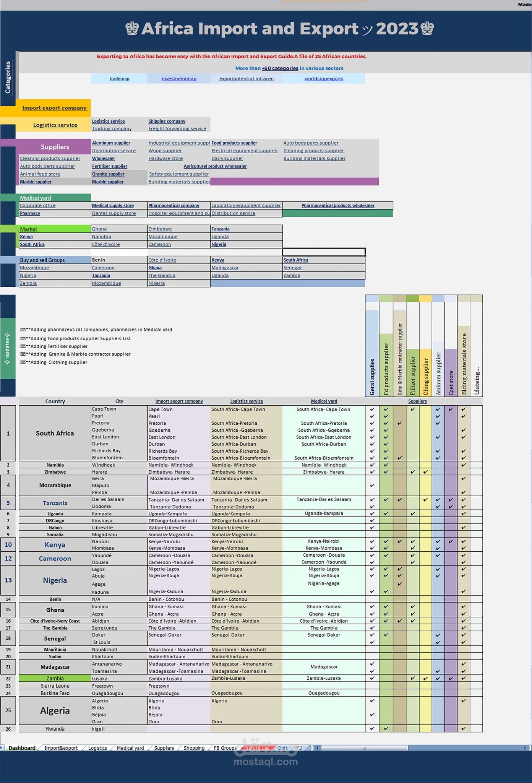Click the Hardware store link
Image resolution: width=532 pixels, height=783 pixels.
[165, 158]
